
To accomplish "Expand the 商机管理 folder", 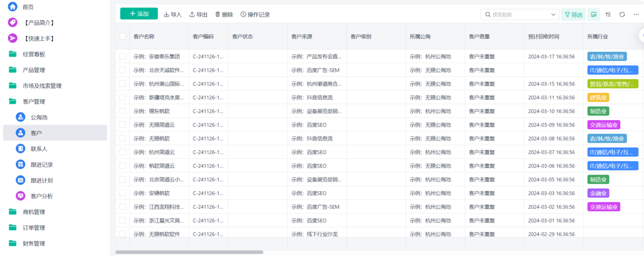I will point(34,212).
